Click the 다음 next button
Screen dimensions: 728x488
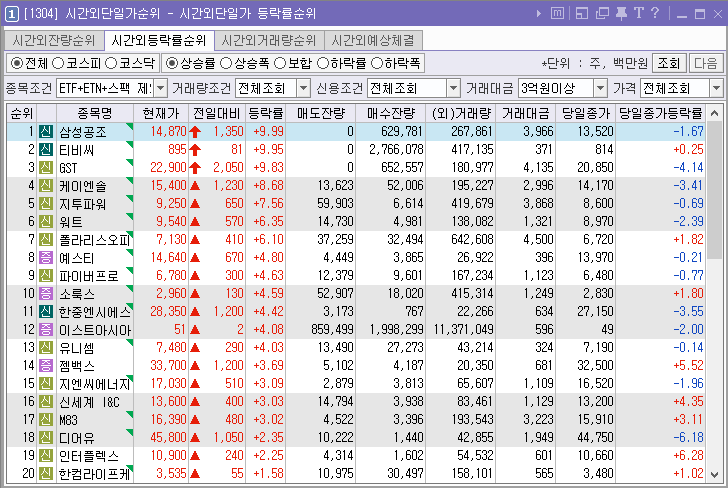point(706,63)
